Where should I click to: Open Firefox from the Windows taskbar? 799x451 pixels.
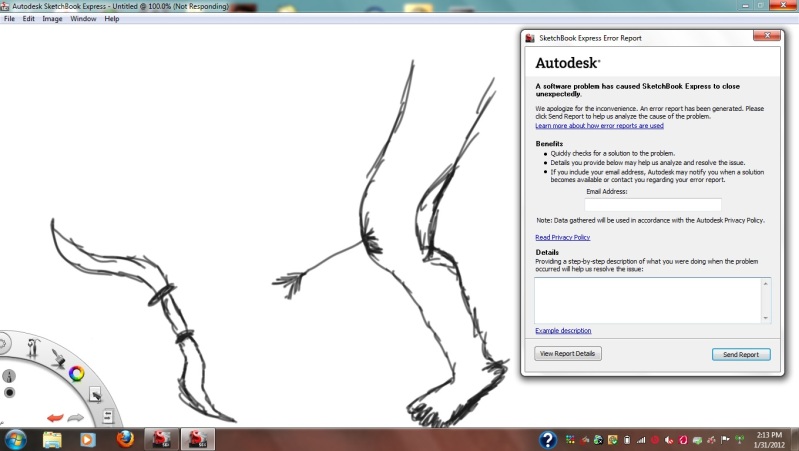point(125,439)
